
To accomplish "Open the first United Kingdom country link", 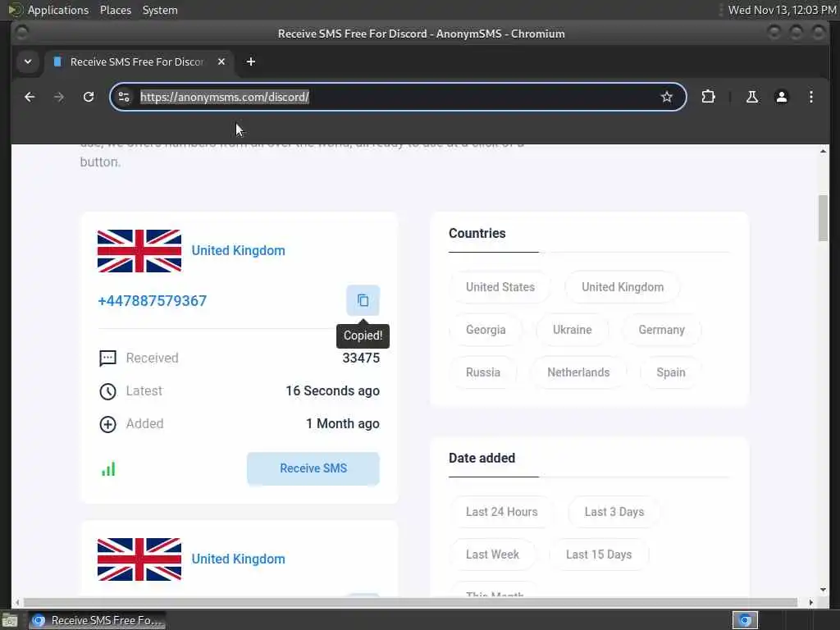I will (x=239, y=251).
